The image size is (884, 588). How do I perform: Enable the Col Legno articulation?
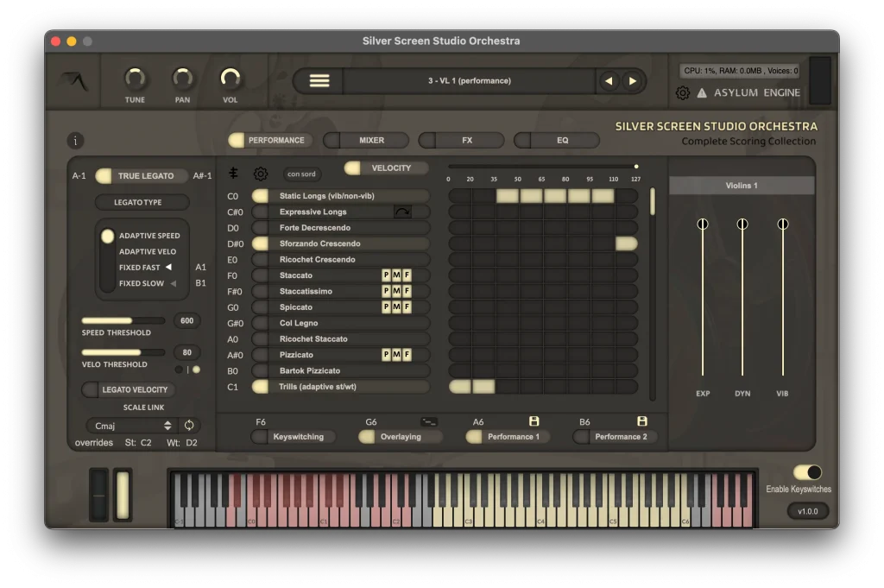click(x=261, y=323)
